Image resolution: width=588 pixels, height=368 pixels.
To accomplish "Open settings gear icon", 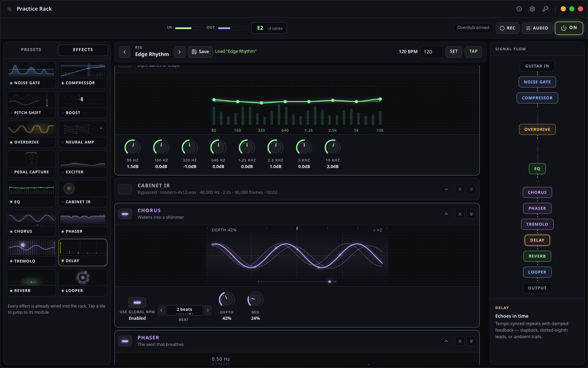I will [532, 9].
